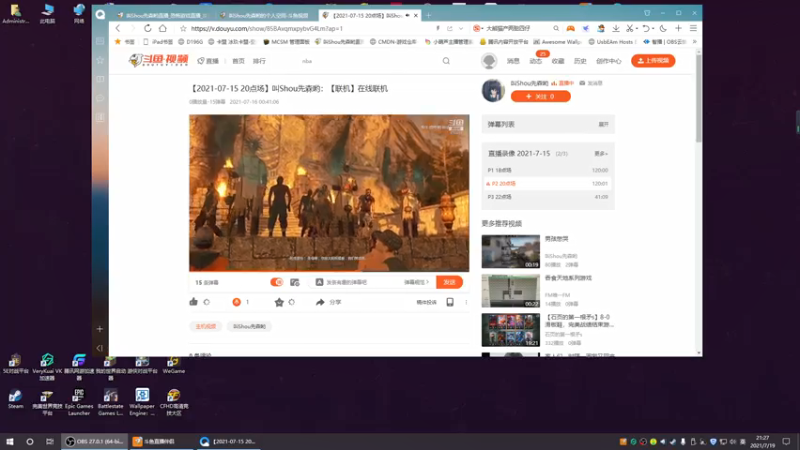The image size is (800, 450).
Task: Like the video with the thumbs-up icon
Action: click(193, 302)
